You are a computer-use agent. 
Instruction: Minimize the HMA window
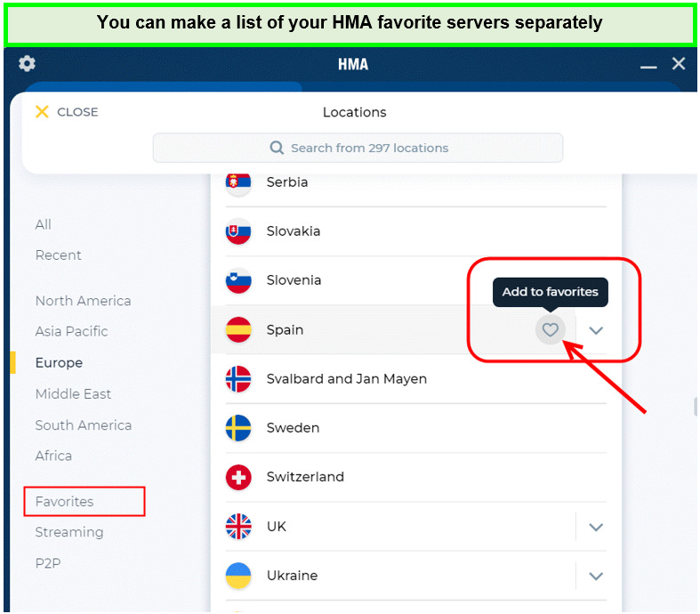(x=648, y=67)
